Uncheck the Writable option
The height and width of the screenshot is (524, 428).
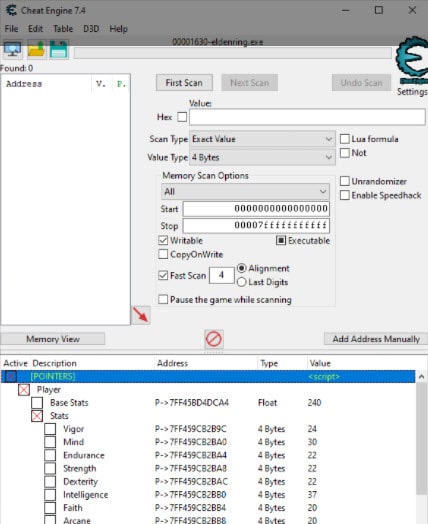click(163, 241)
